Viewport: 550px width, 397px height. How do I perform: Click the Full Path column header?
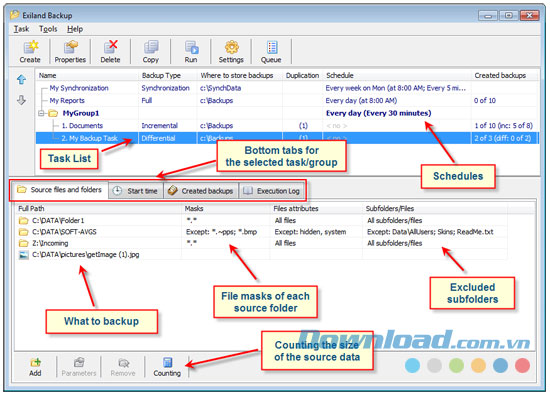99,209
